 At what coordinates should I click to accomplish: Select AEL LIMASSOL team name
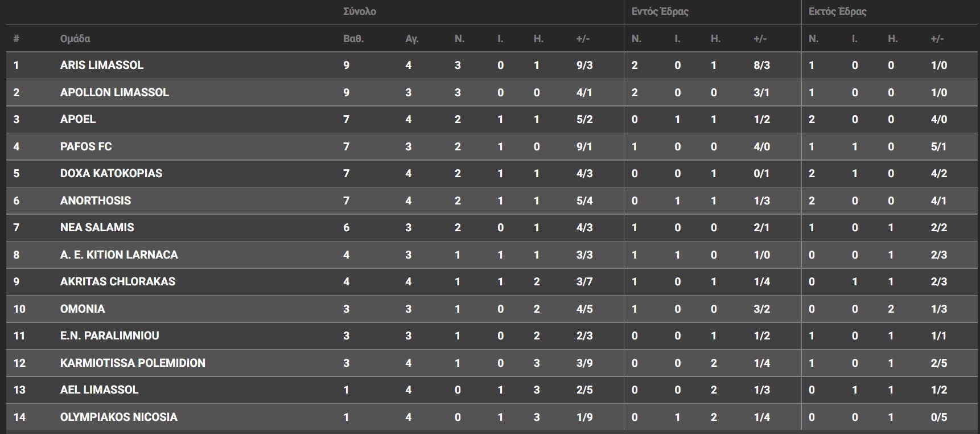click(100, 390)
